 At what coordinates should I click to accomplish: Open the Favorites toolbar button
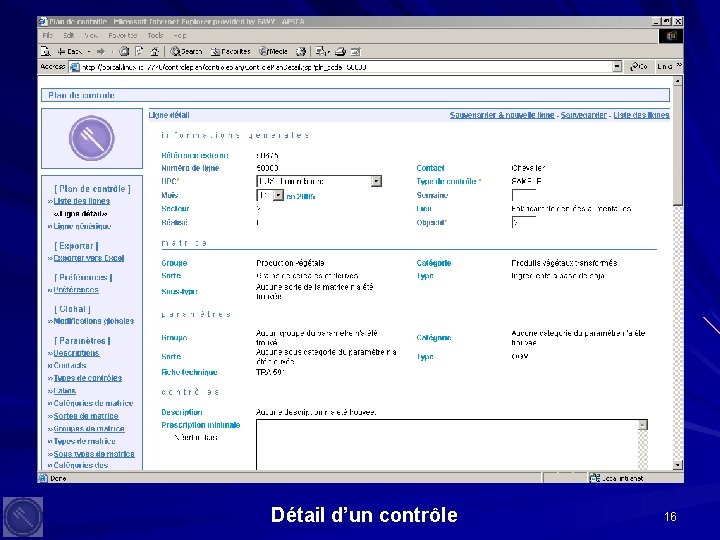(x=231, y=51)
